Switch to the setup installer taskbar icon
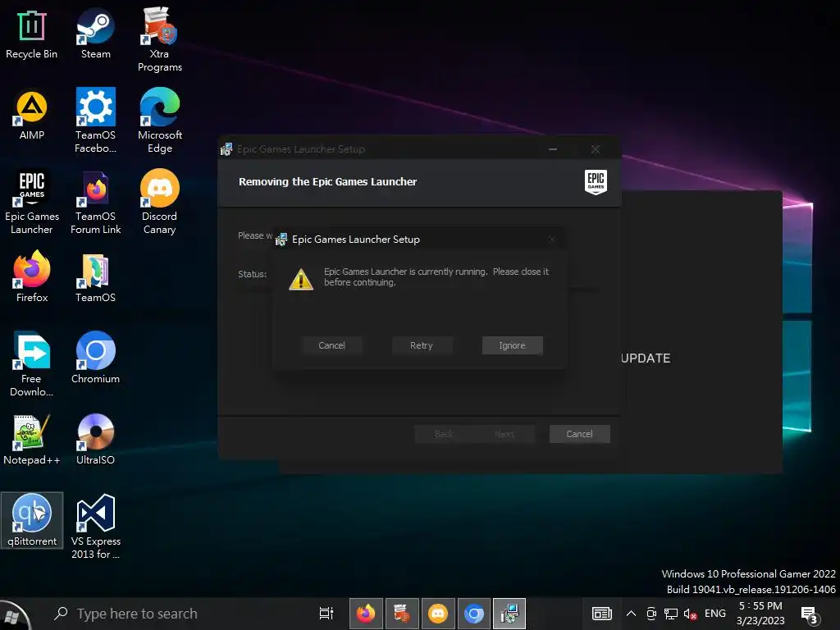This screenshot has width=840, height=630. pyautogui.click(x=509, y=614)
